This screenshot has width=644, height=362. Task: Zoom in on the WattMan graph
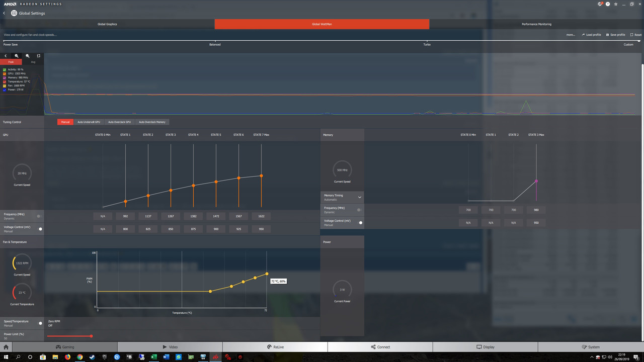17,56
